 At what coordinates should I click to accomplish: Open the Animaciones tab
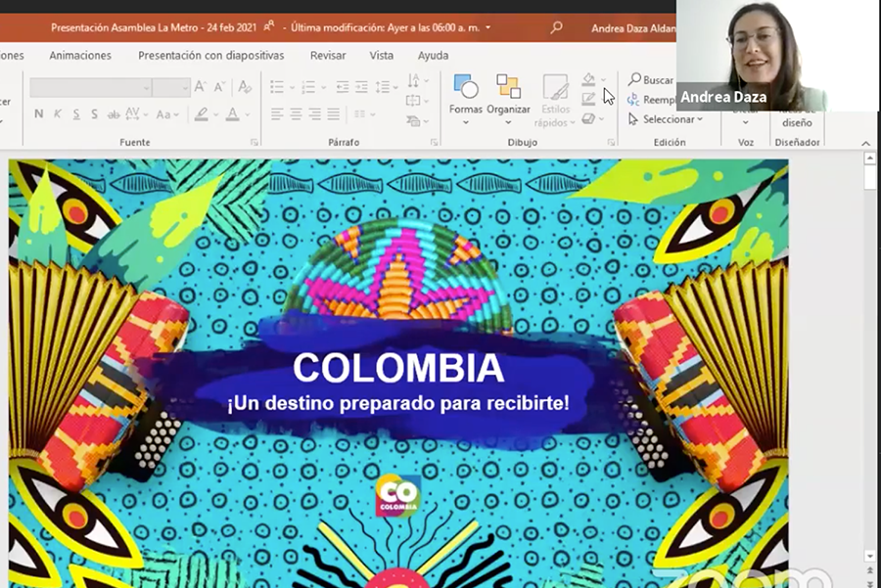coord(80,56)
